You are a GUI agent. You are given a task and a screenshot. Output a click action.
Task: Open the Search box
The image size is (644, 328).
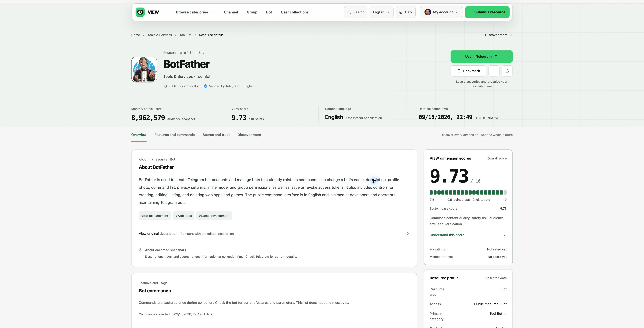pos(356,12)
